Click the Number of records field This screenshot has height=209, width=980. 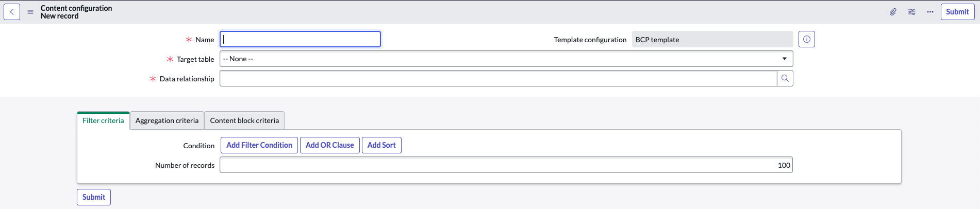pos(506,165)
